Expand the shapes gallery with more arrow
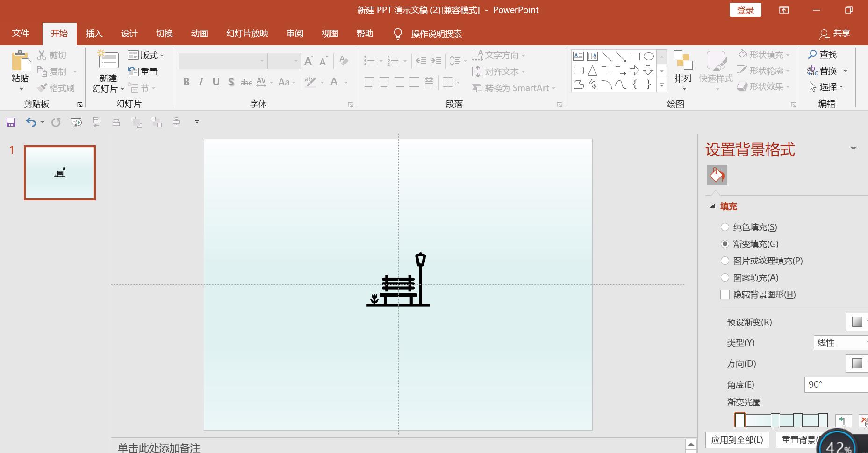Screen dimensions: 868x453 click(x=661, y=85)
